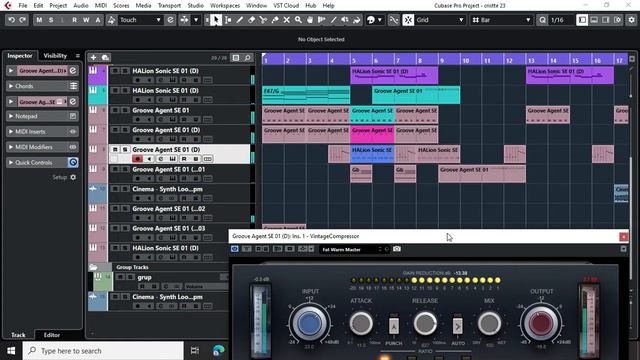
Task: Open the 1/16 quantize preset dropdown
Action: click(561, 20)
